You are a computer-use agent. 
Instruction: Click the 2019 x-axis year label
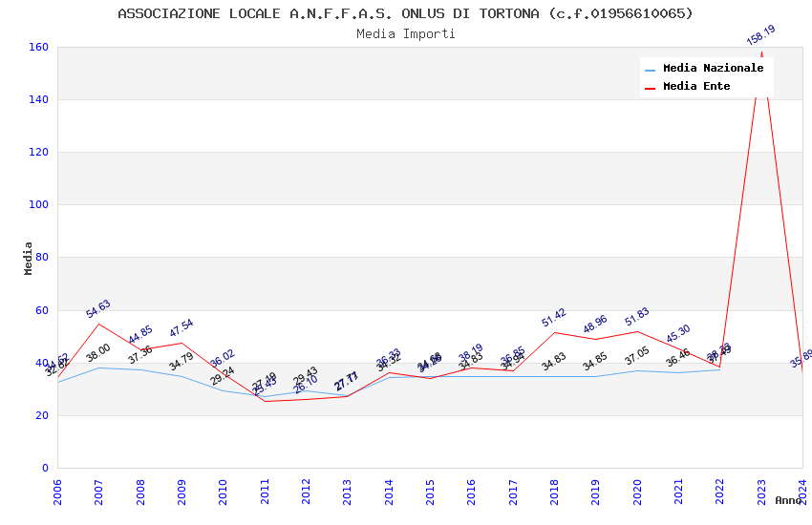tap(595, 492)
